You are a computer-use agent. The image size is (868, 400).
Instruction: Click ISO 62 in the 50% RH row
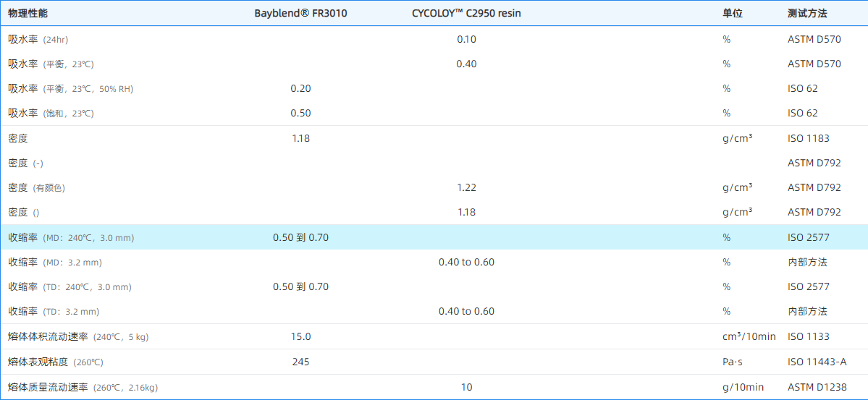pos(802,88)
